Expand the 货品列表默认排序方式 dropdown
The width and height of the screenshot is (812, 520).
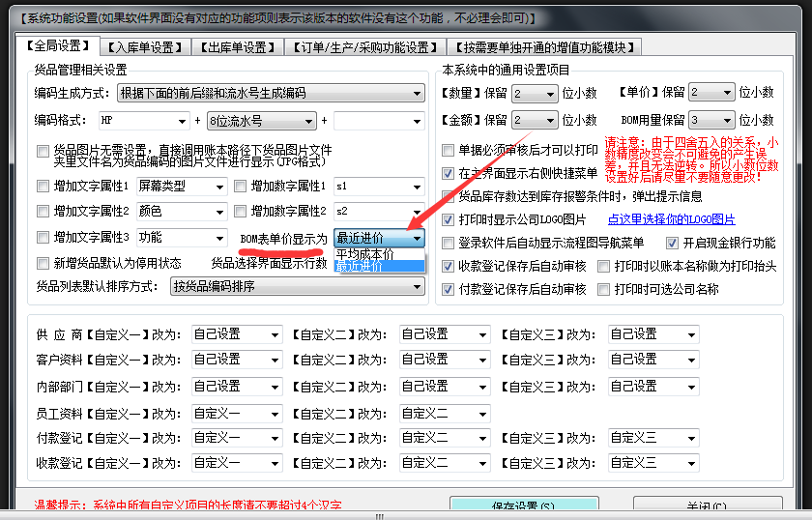click(x=417, y=286)
